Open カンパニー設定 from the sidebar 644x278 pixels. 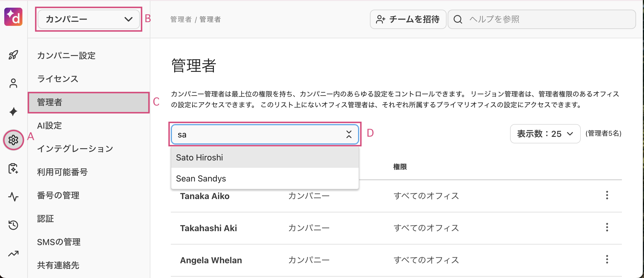[x=66, y=56]
